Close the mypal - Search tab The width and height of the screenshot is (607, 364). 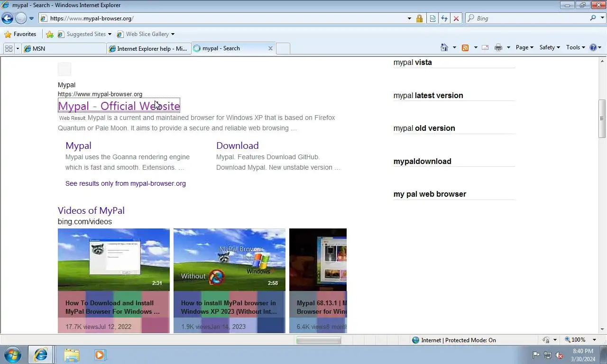pos(270,48)
